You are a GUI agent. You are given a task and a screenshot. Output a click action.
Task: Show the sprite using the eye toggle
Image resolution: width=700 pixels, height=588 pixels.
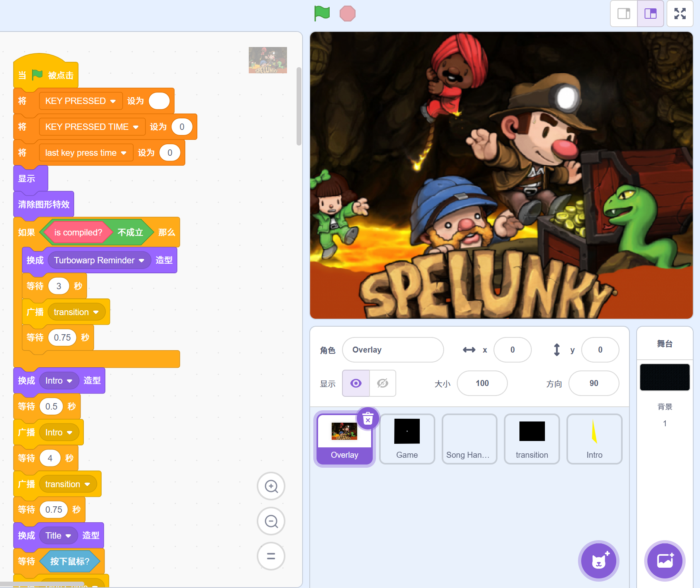[x=356, y=383]
